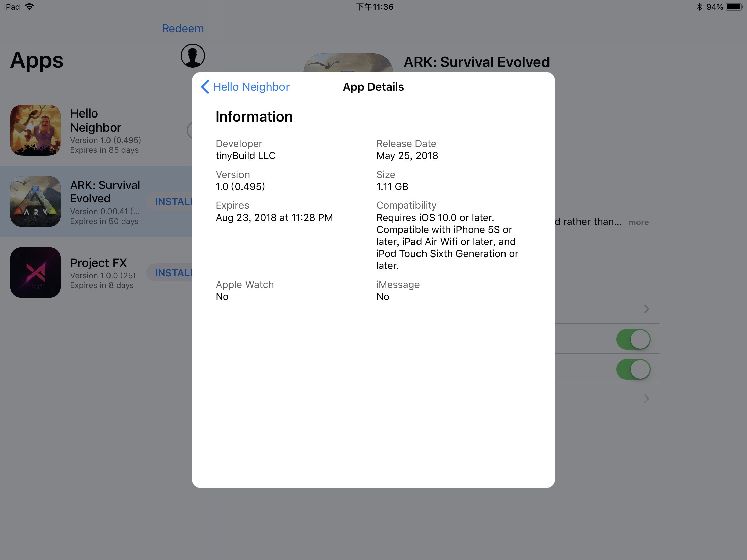Tap the version value 1.0 (0.495) in App Details
747x560 pixels.
(x=240, y=187)
